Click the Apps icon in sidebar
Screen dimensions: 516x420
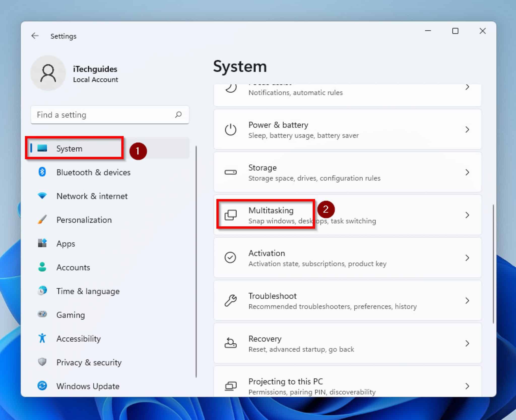pyautogui.click(x=42, y=243)
